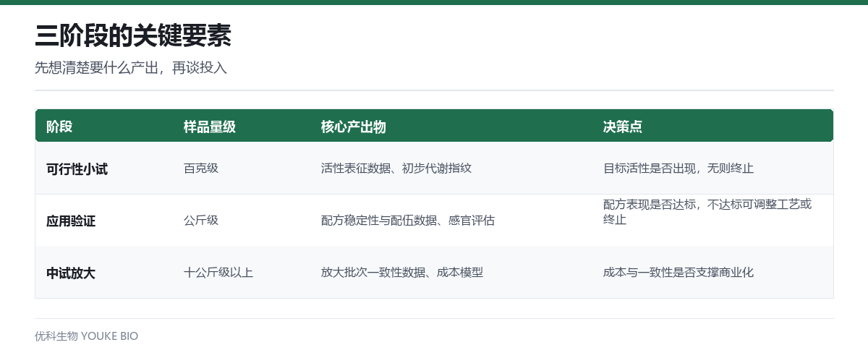Screen dimensions: 868x363
Task: Click cell 成本与一致性是否支撑商业化
Action: pos(678,273)
